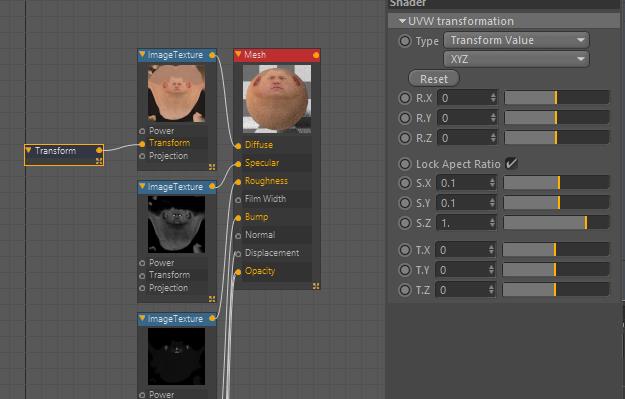Select the Mesh node sphere preview thumbnail
The height and width of the screenshot is (399, 625).
click(x=277, y=98)
